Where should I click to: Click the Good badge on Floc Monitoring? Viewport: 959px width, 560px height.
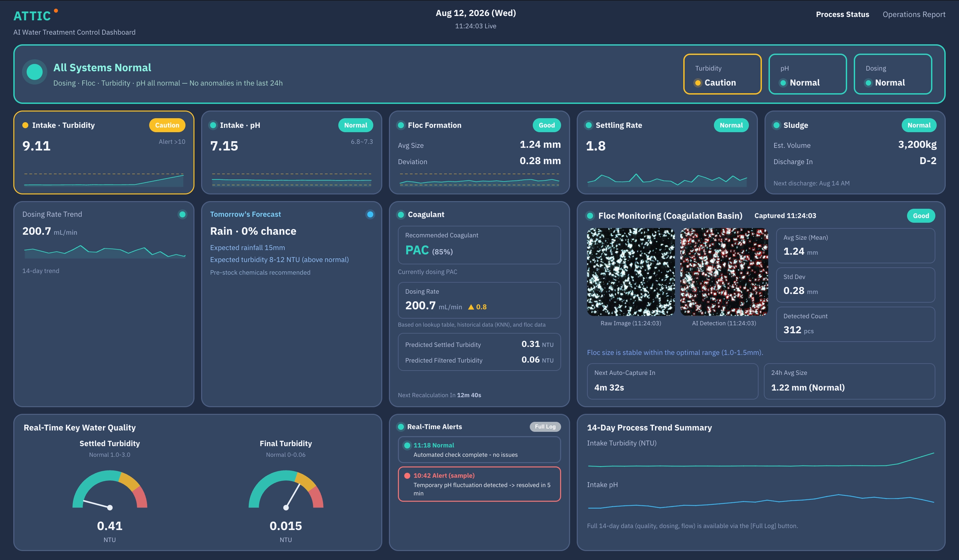pos(921,216)
